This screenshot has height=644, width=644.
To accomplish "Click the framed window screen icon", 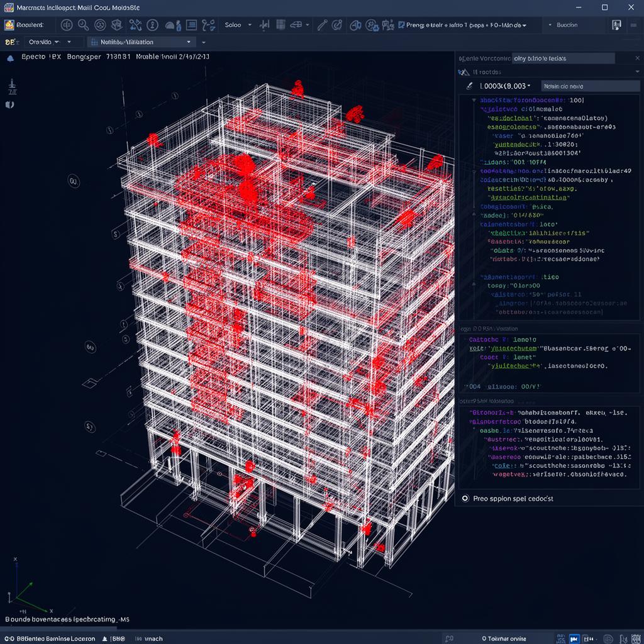I will point(191,25).
